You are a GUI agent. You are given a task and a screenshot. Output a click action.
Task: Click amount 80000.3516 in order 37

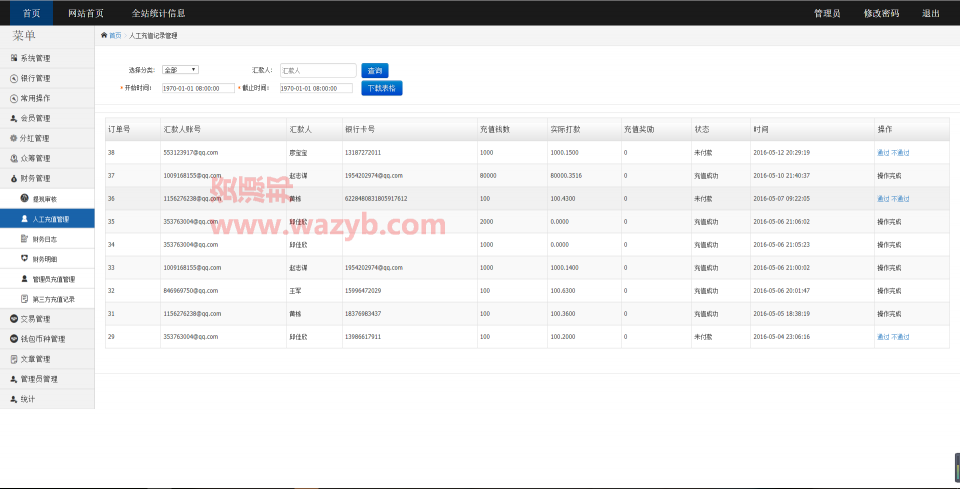[566, 176]
